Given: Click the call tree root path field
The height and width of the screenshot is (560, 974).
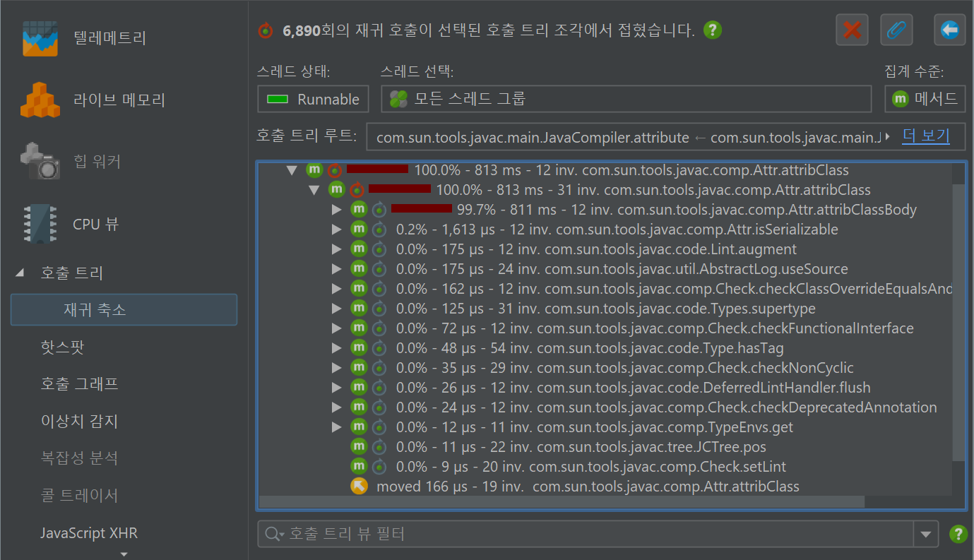Looking at the screenshot, I should pyautogui.click(x=626, y=137).
